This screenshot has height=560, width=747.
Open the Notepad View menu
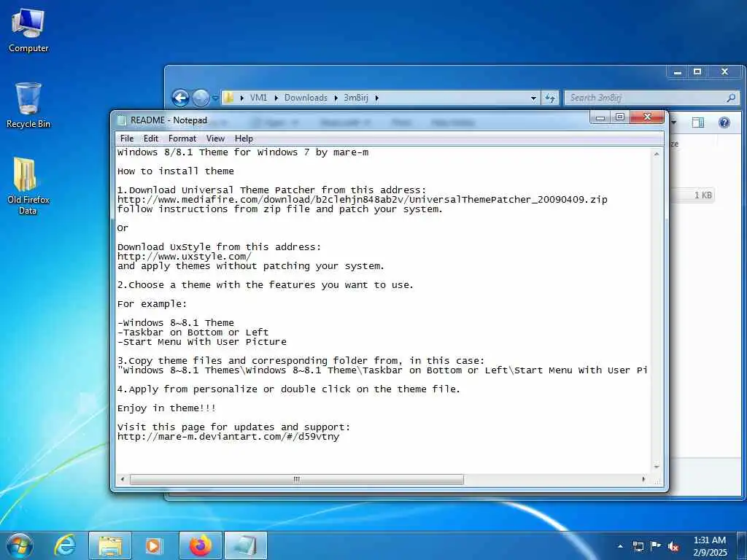215,139
